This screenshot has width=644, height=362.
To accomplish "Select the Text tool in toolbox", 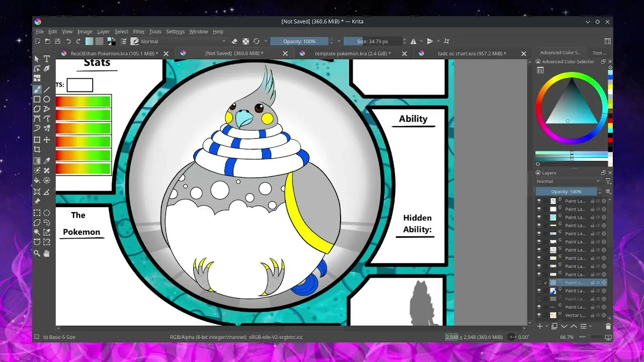I will 47,59.
